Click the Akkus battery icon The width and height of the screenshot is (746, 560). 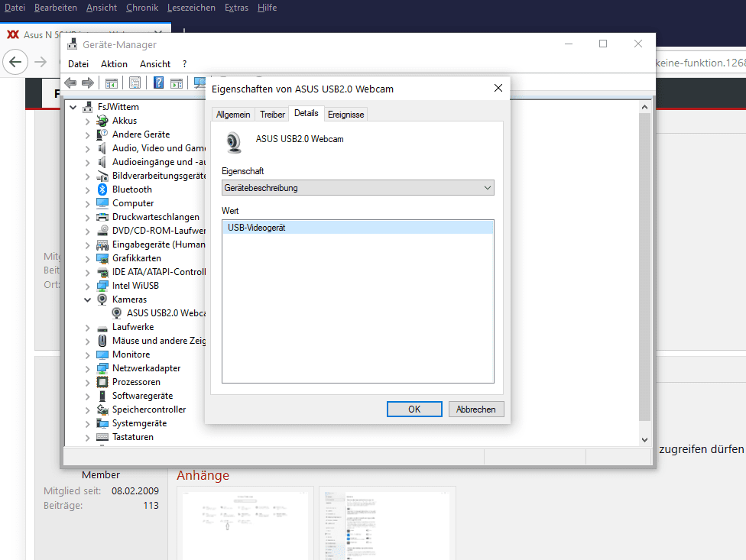pos(102,121)
